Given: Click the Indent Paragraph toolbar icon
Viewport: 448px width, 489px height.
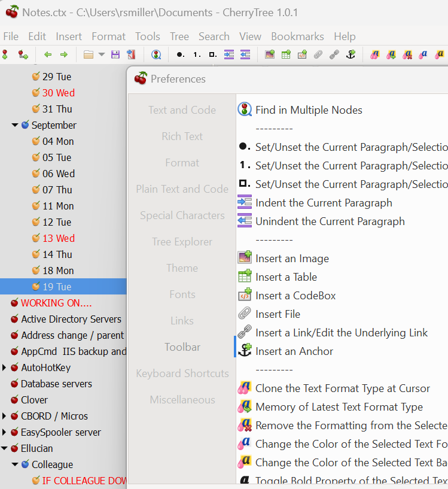Looking at the screenshot, I should (x=229, y=54).
